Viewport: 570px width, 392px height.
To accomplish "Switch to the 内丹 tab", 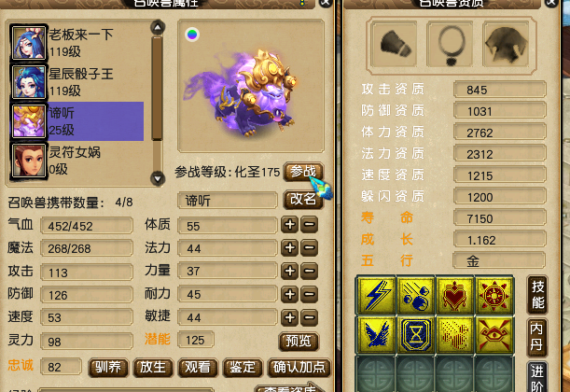I will 536,337.
